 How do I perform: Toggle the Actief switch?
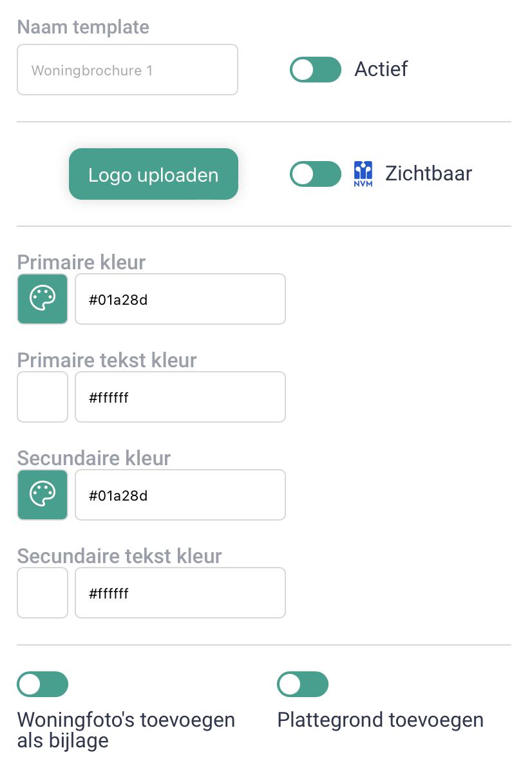pos(316,70)
